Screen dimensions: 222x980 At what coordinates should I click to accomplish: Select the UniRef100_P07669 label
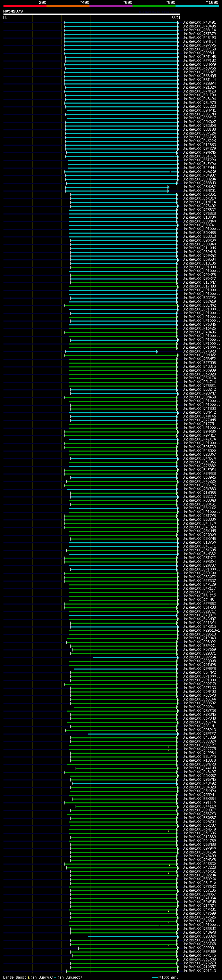click(199, 649)
